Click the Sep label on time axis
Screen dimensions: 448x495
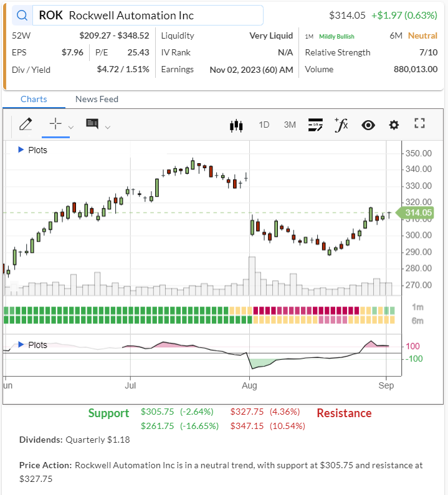coord(386,385)
